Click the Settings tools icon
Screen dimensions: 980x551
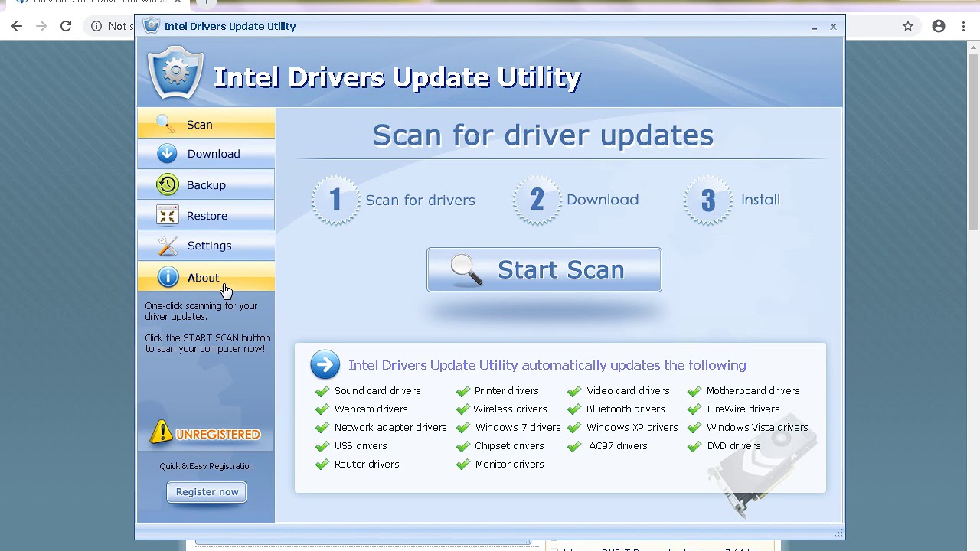pos(168,246)
